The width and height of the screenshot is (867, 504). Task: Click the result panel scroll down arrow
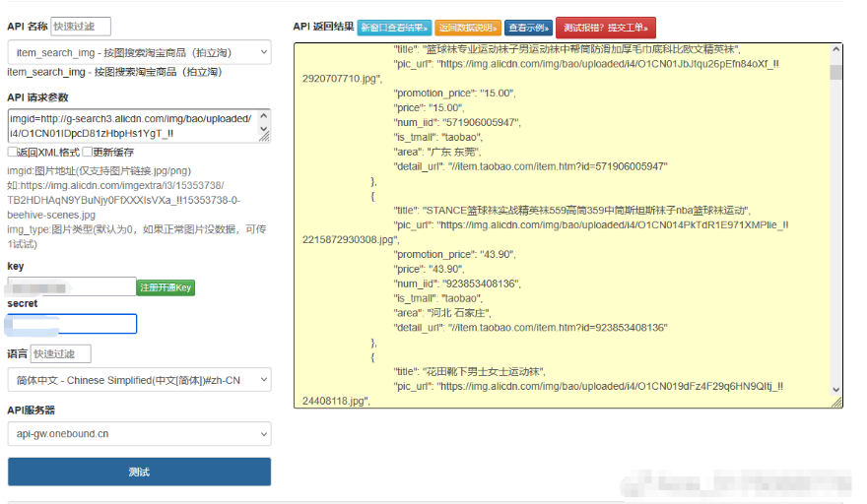point(836,390)
